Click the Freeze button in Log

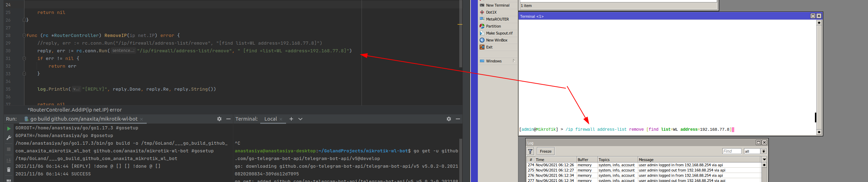click(x=546, y=151)
